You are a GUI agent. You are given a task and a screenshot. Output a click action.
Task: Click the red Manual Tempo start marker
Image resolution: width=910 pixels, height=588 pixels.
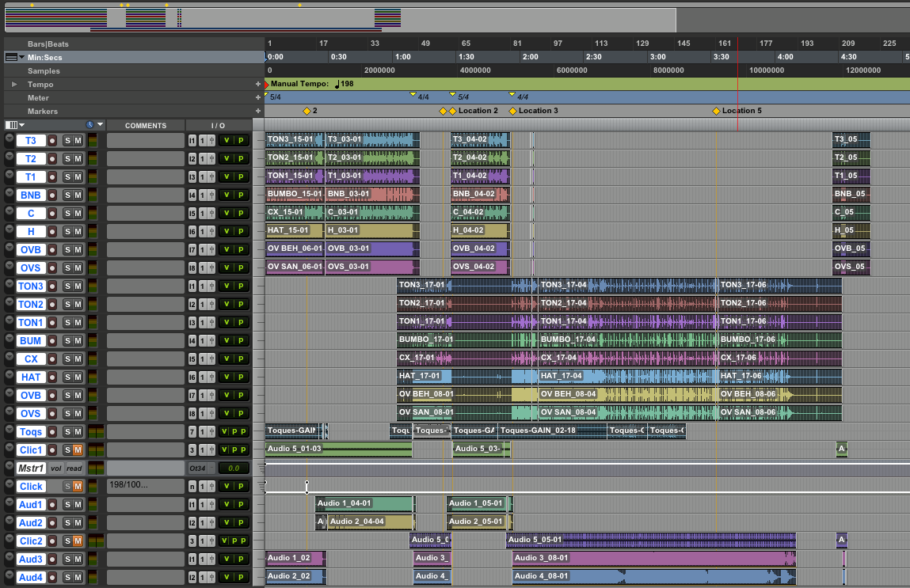(x=267, y=85)
